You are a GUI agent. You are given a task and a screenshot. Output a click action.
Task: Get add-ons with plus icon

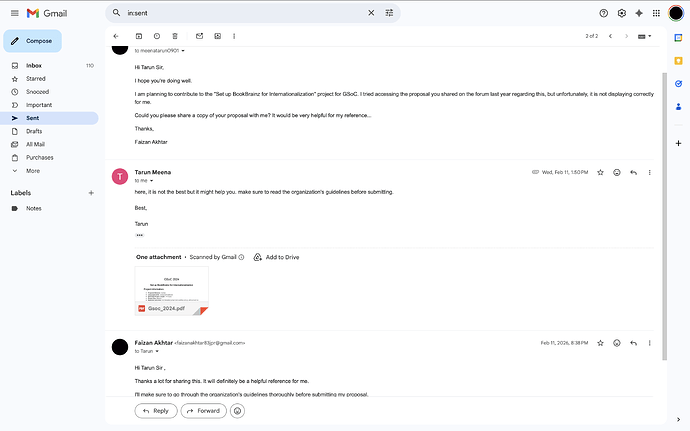click(x=678, y=144)
